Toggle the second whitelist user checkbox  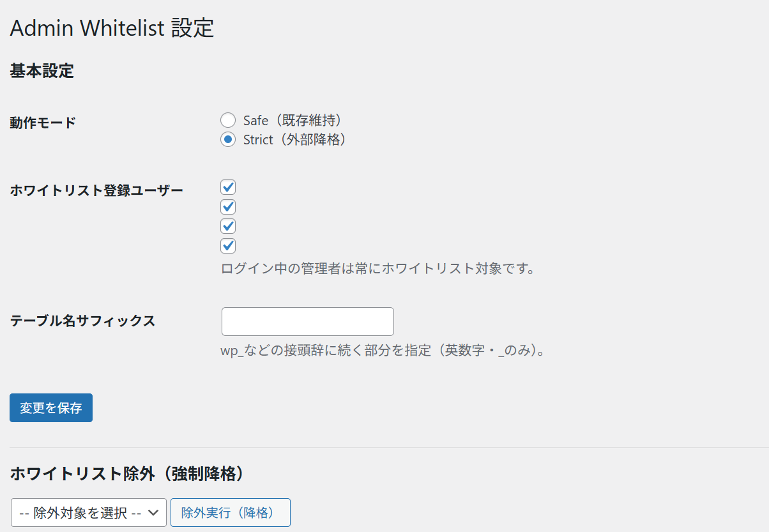click(x=228, y=207)
